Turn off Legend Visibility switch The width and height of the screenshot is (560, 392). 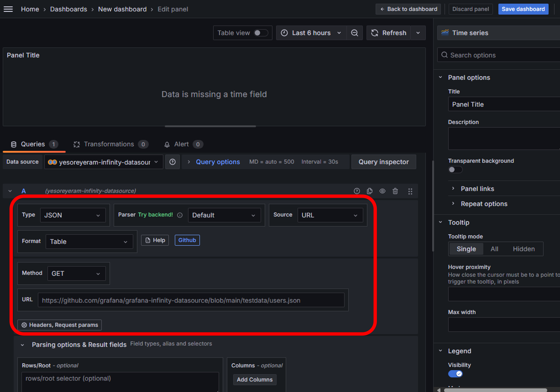click(455, 373)
